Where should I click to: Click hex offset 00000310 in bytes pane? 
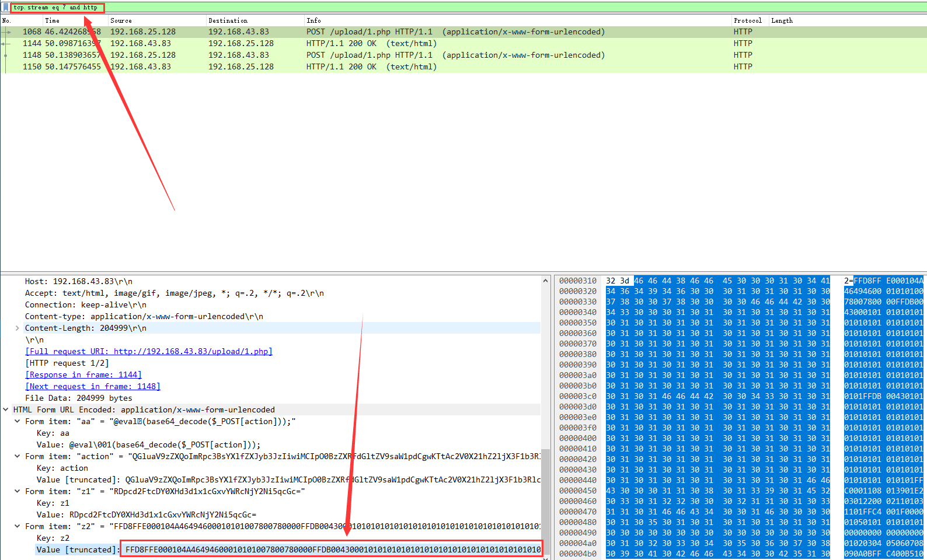tap(578, 281)
